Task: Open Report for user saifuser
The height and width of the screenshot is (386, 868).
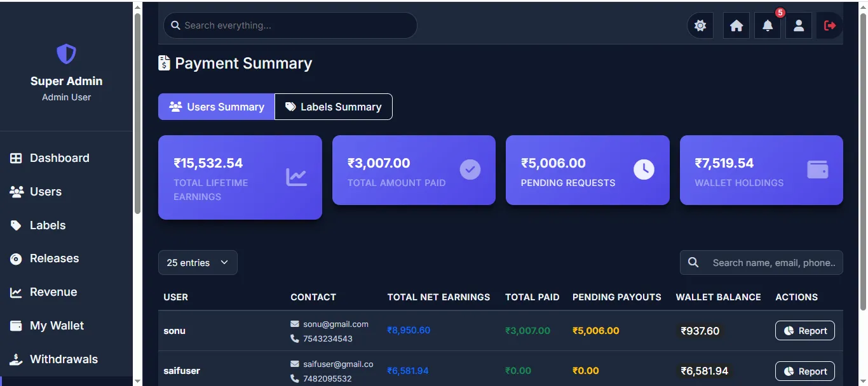Action: [x=805, y=371]
